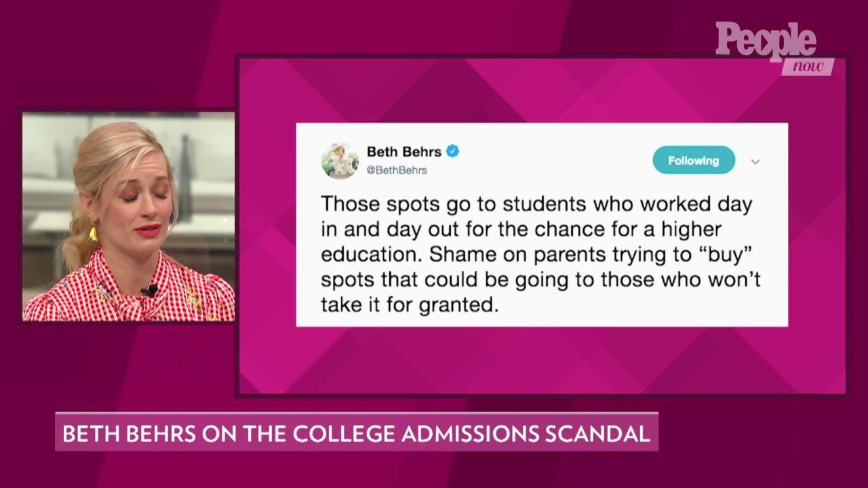Select the inset video of blonde woman
Viewport: 868px width, 488px height.
tap(128, 216)
